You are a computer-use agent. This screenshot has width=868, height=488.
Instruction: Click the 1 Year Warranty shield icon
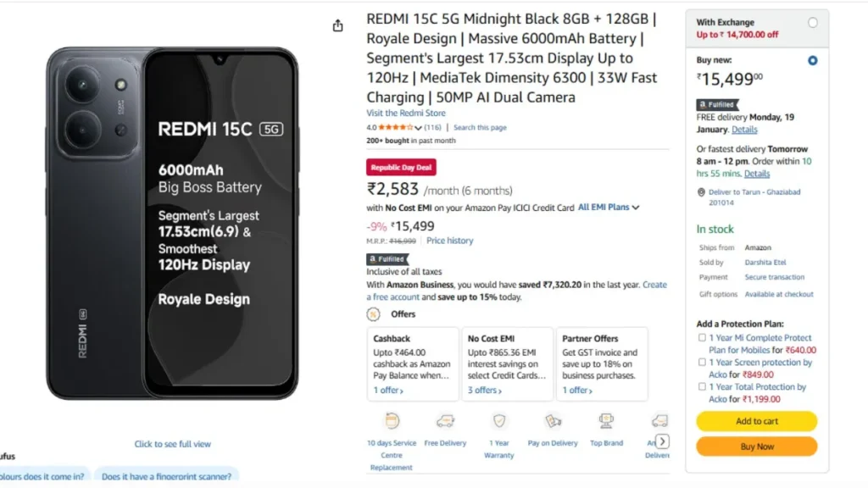tap(498, 421)
